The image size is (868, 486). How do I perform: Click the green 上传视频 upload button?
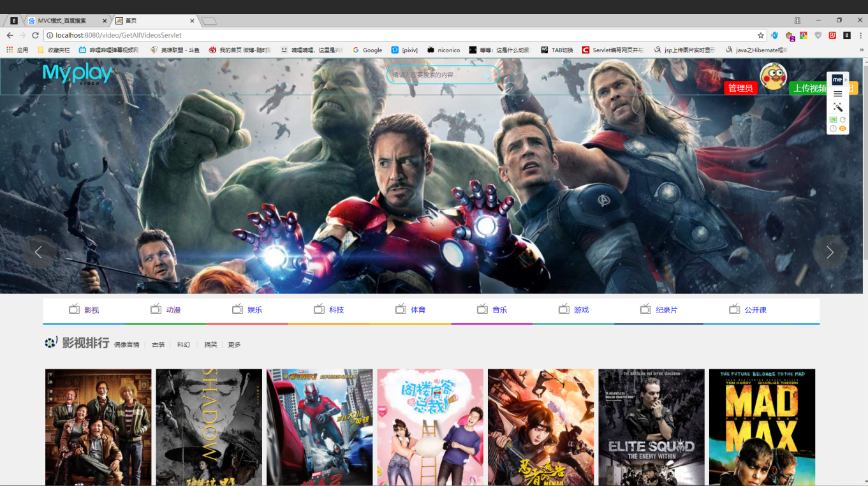click(x=809, y=88)
